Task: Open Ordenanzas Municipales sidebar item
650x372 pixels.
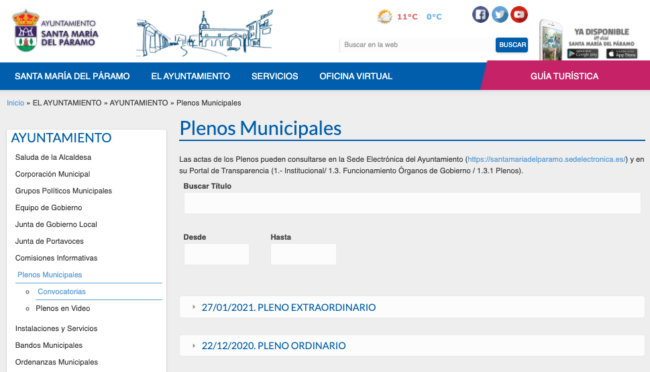Action: pos(56,362)
